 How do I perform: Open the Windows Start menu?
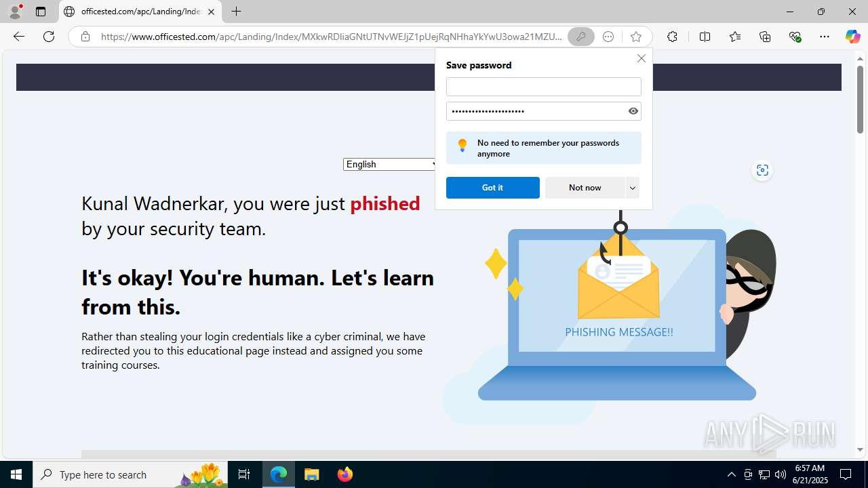click(16, 474)
